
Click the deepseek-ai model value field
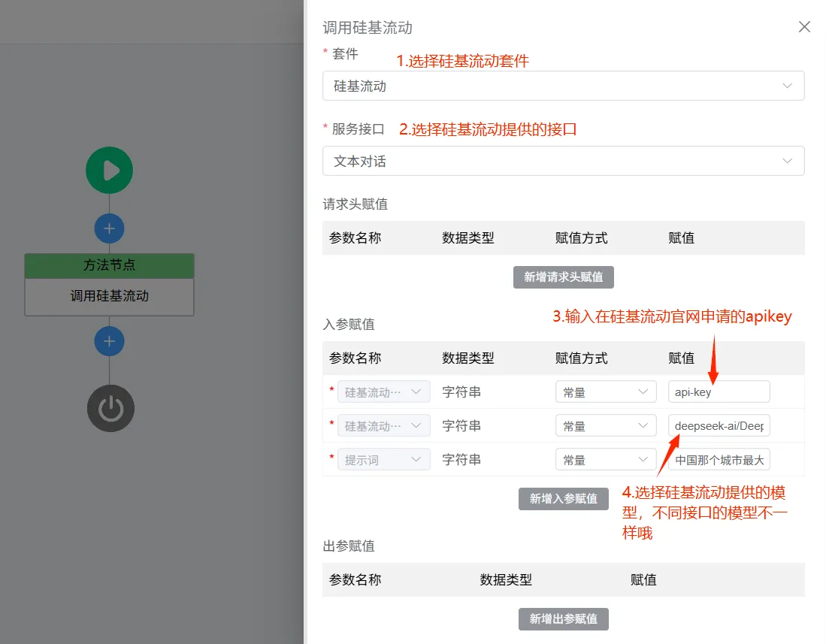[x=719, y=425]
